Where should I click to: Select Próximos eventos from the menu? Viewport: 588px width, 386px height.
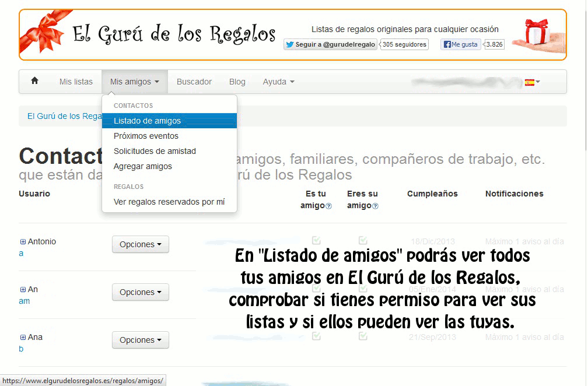pos(146,136)
